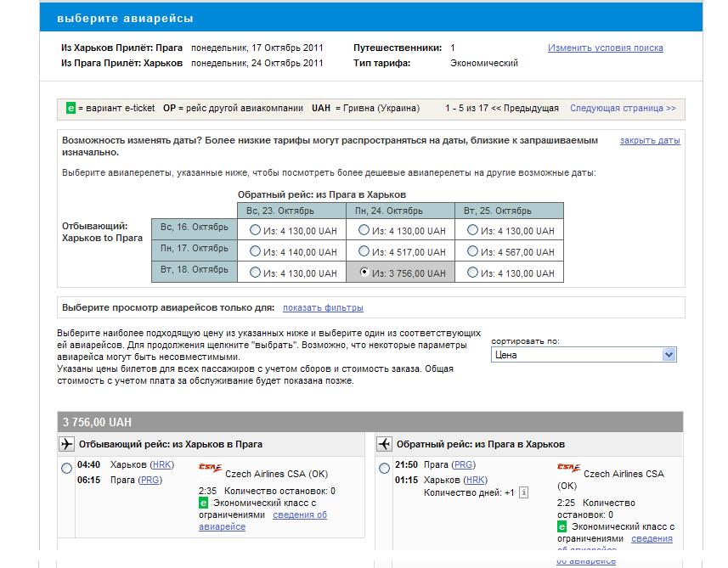Click green e-ticket icon in return flight
The width and height of the screenshot is (728, 568).
pyautogui.click(x=562, y=527)
